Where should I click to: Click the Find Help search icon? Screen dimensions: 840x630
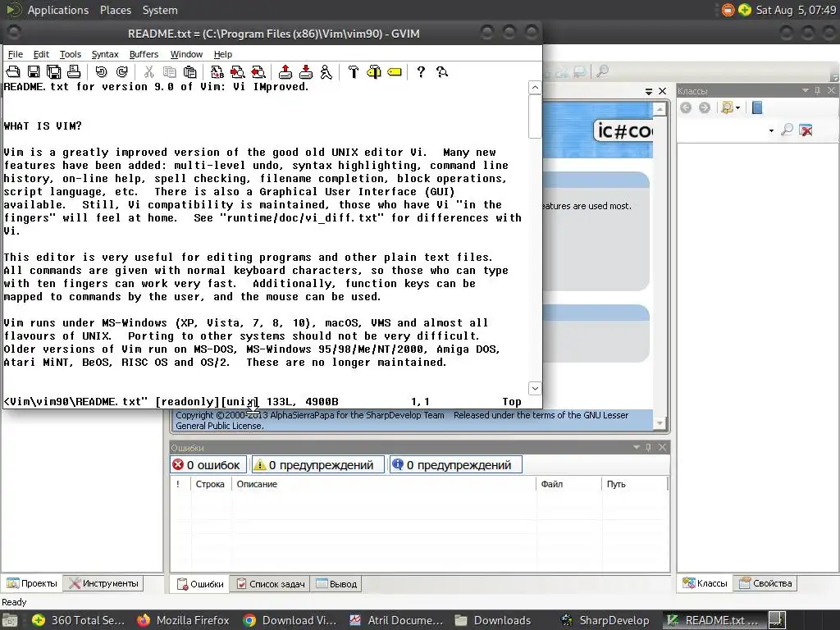point(442,72)
